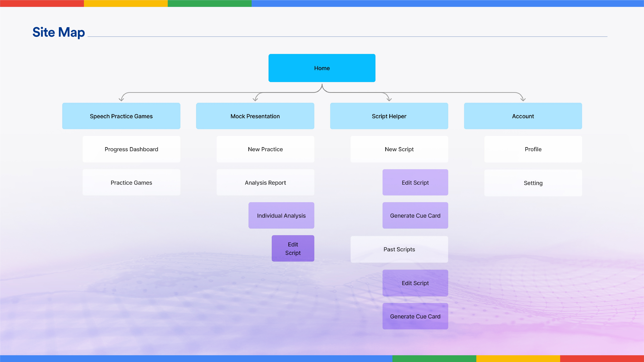Click the Analysis Report box
The height and width of the screenshot is (362, 644).
[265, 183]
